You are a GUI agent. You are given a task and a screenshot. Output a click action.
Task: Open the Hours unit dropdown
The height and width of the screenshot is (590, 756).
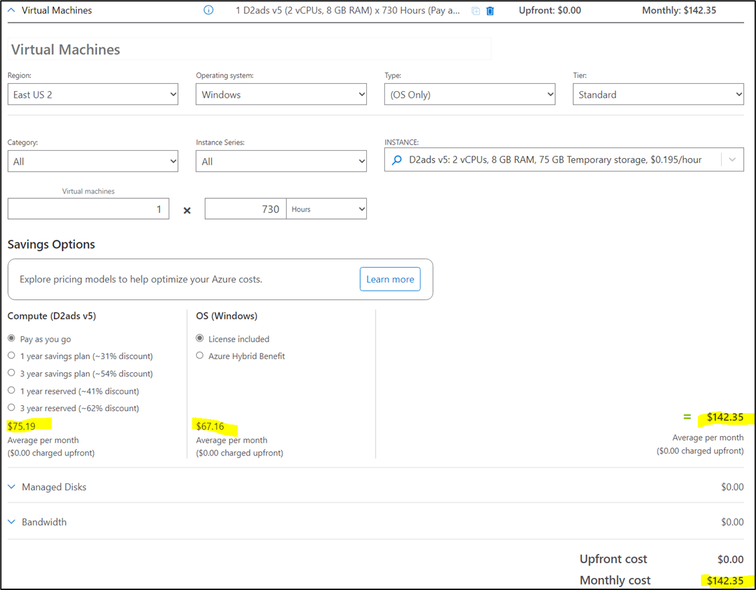pos(326,209)
